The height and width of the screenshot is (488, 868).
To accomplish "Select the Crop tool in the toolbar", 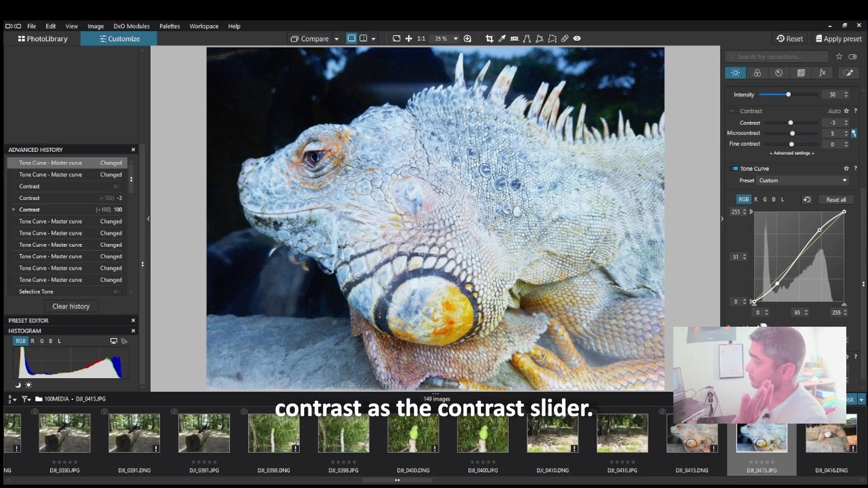I will 489,38.
